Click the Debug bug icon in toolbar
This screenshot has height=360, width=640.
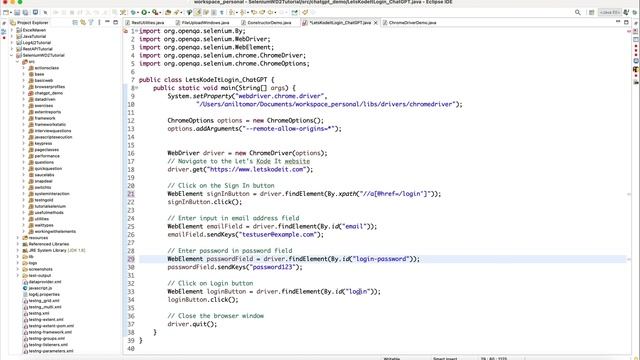tap(133, 12)
